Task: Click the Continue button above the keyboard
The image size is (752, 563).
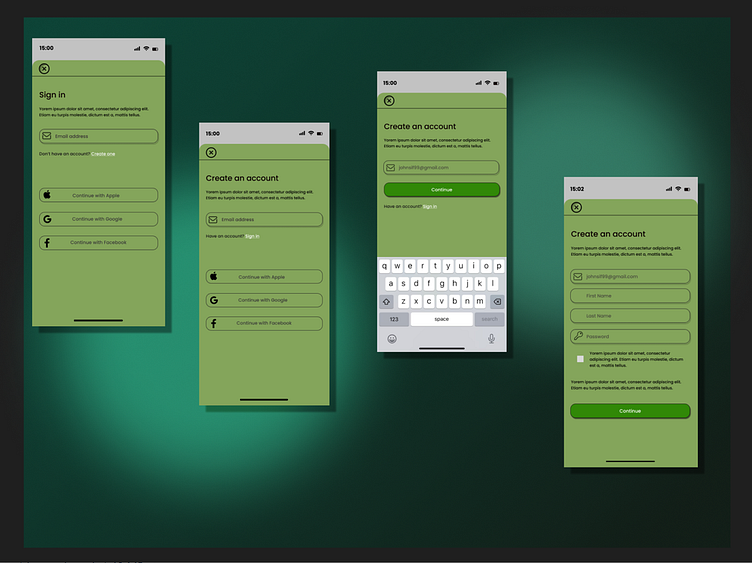Action: 441,189
